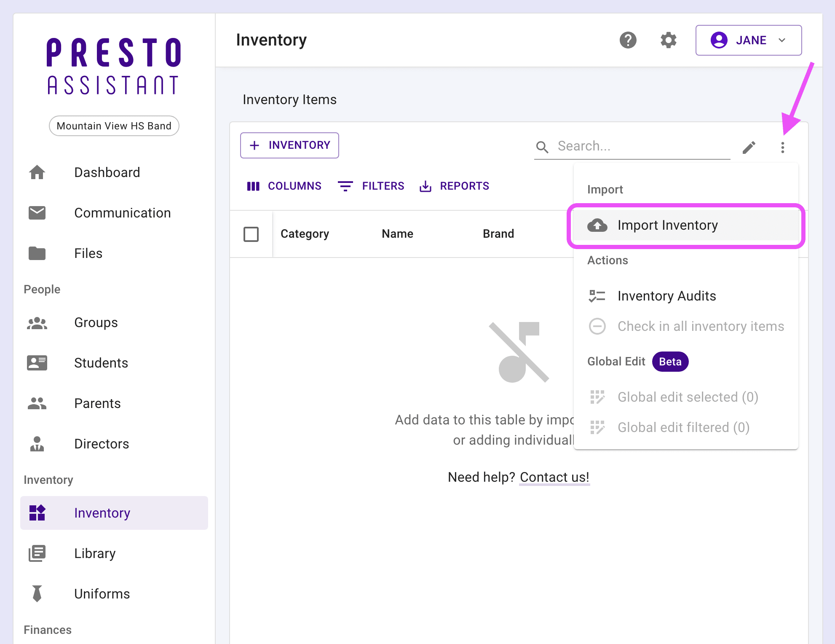Screen dimensions: 835x644
Task: Open settings via the gear icon
Action: point(668,40)
